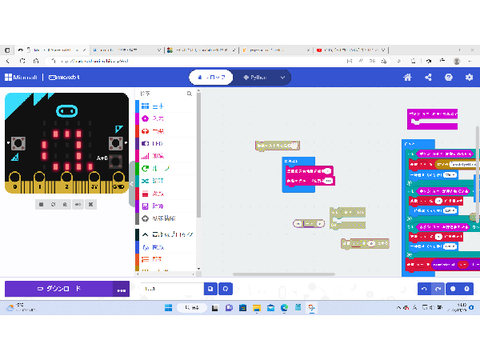Restart the micro:bit simulator
Image resolution: width=480 pixels, height=360 pixels.
pyautogui.click(x=53, y=204)
